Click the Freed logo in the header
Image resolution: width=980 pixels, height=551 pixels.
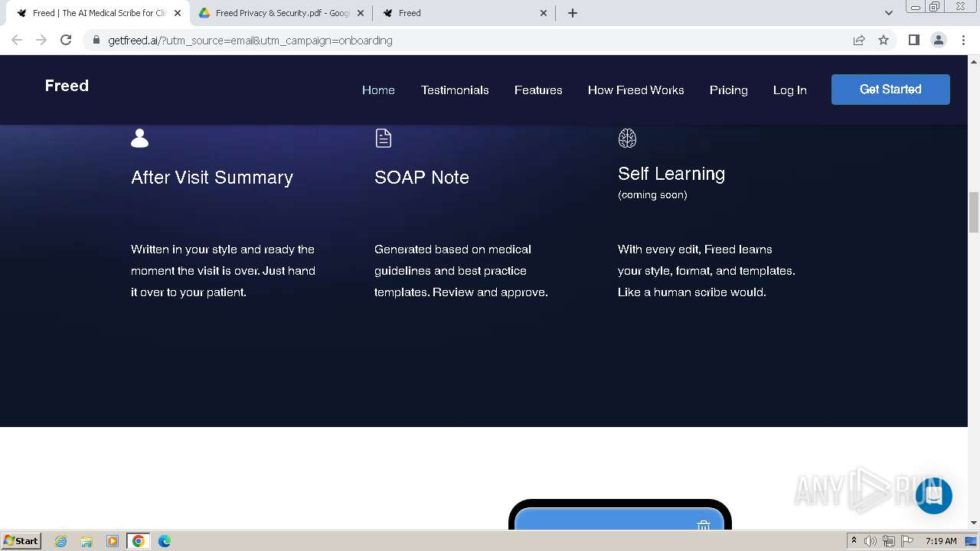coord(67,86)
